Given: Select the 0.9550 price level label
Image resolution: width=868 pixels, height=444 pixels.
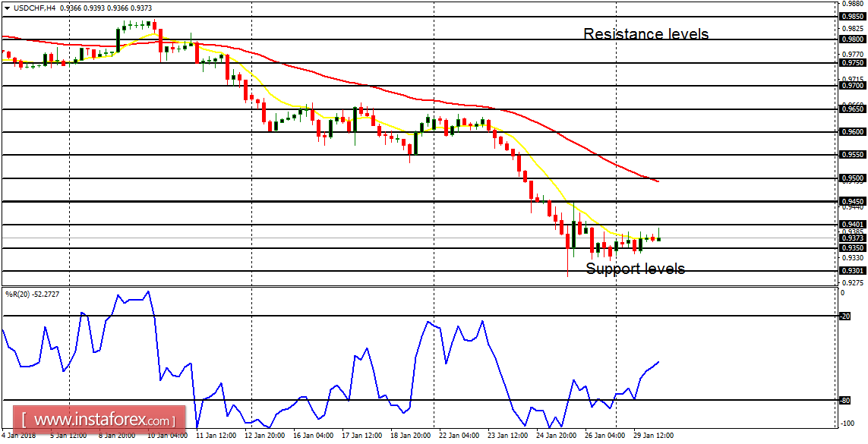Looking at the screenshot, I should [x=851, y=155].
